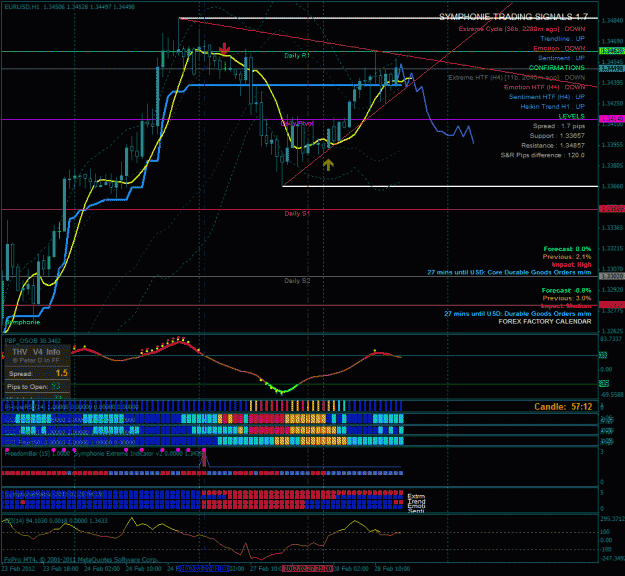625x576 pixels.
Task: Click the 'Trend' row legend label
Action: [x=416, y=501]
